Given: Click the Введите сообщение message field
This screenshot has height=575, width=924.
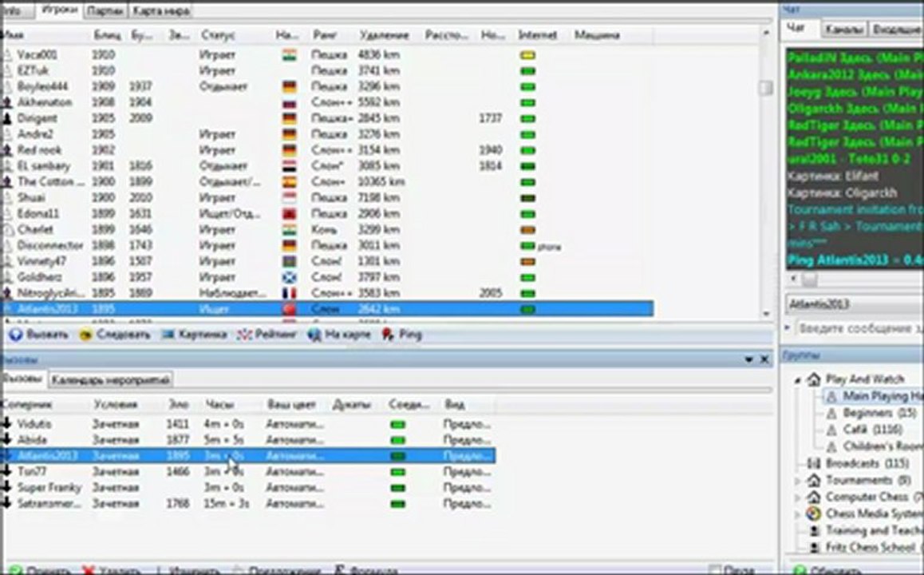Looking at the screenshot, I should click(859, 328).
